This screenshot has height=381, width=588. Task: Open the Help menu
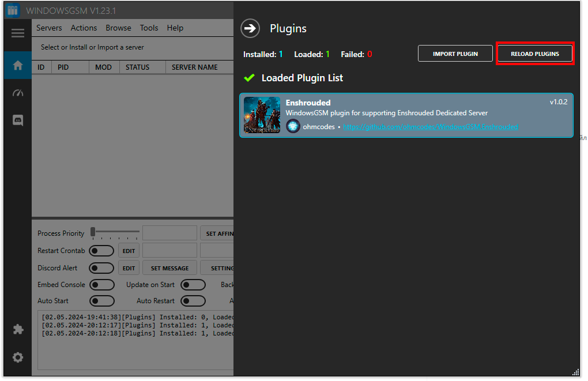click(x=175, y=28)
